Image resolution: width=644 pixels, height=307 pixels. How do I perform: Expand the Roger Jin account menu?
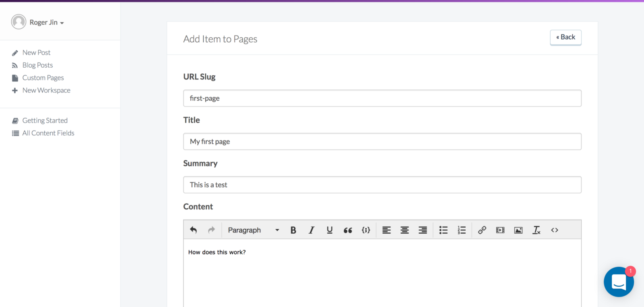tap(46, 23)
